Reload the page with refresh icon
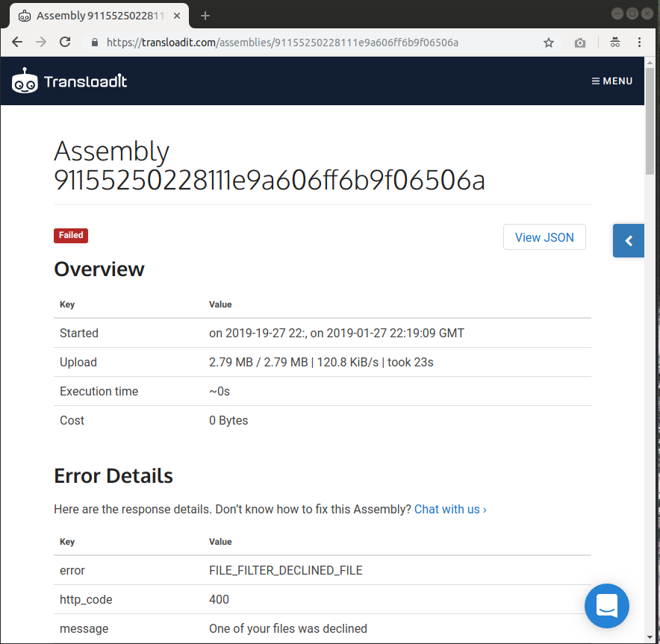The width and height of the screenshot is (660, 644). coord(65,42)
